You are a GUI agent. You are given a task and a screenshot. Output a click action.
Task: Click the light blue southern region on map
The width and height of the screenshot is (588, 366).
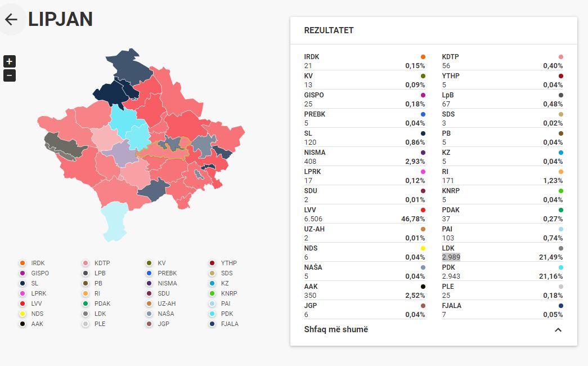pos(114,221)
